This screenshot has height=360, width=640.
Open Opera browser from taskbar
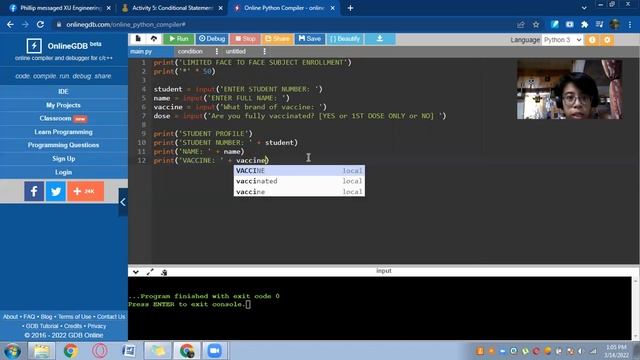[x=100, y=351]
